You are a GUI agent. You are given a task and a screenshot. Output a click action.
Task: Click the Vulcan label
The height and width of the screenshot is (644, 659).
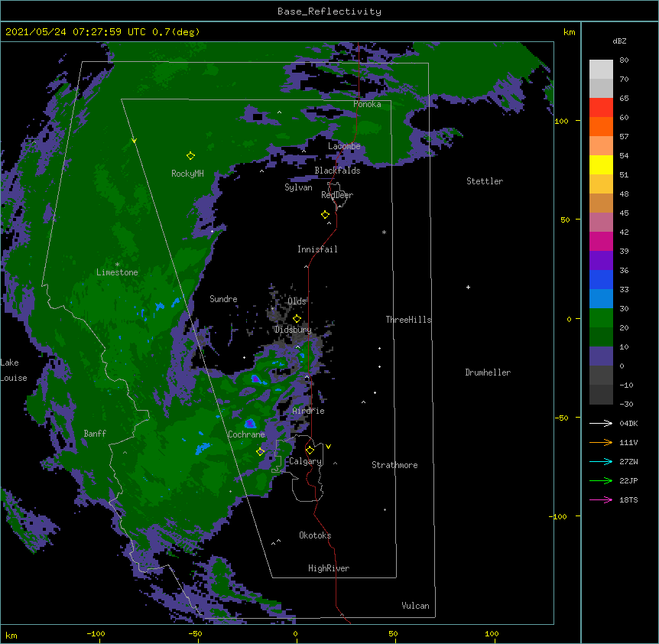(x=415, y=606)
